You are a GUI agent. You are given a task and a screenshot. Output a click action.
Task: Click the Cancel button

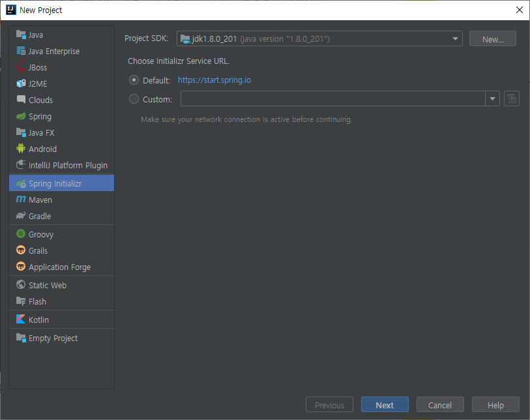(440, 405)
